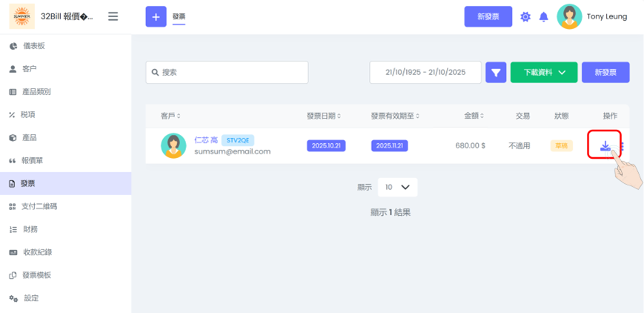Open the three-dot actions menu for invoice
644x313 pixels.
tap(622, 146)
